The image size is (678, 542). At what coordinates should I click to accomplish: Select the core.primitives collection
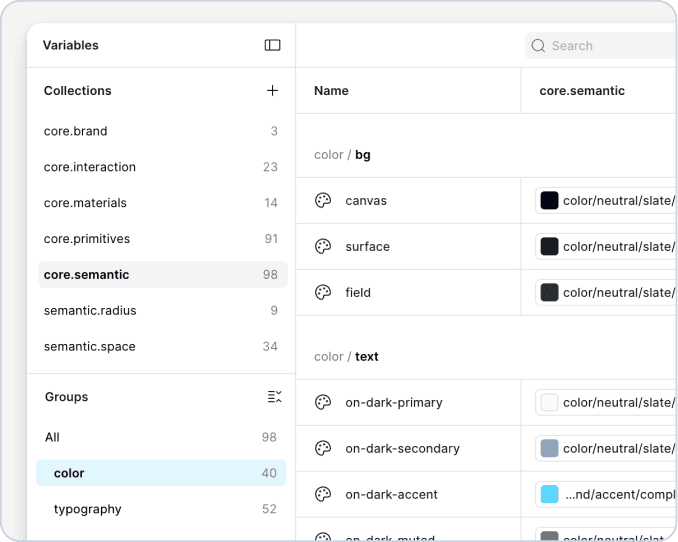tap(163, 239)
